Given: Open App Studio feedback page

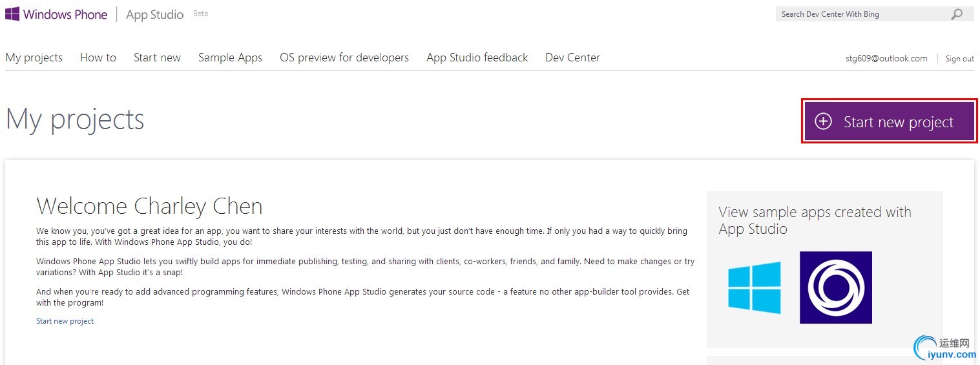Looking at the screenshot, I should click(x=477, y=57).
